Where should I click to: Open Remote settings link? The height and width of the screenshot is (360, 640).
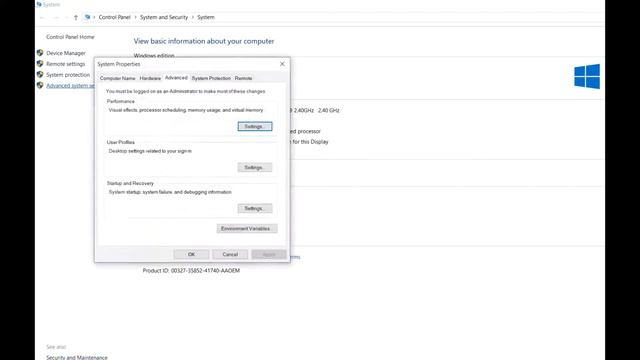point(65,64)
